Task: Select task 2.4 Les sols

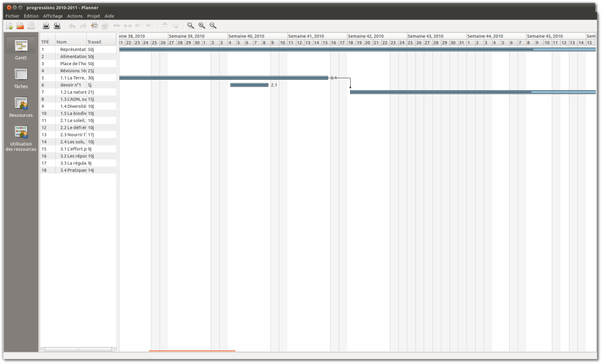Action: (78, 142)
